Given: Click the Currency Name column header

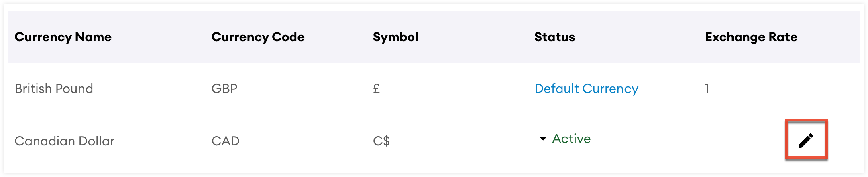Looking at the screenshot, I should [63, 37].
